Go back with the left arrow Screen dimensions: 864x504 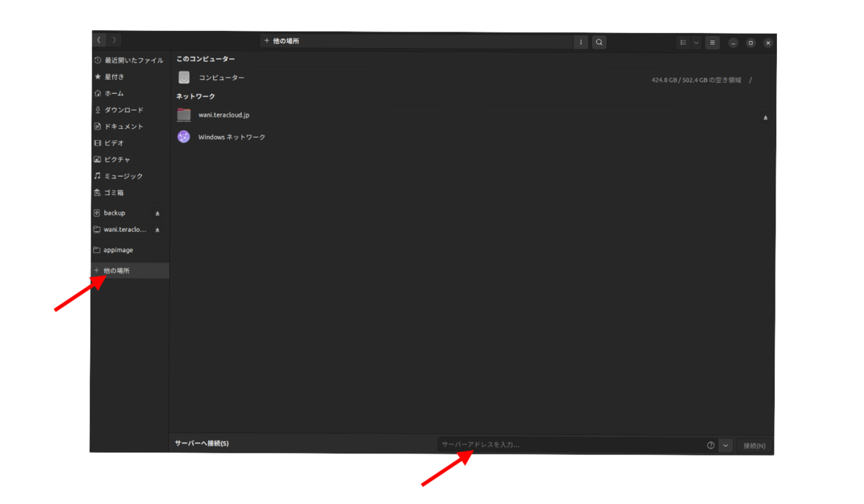tap(99, 40)
